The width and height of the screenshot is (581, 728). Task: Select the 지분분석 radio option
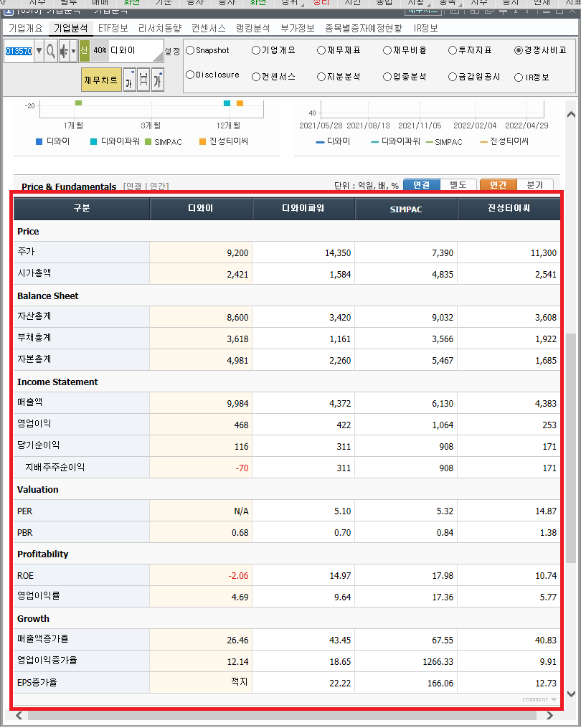(x=321, y=77)
